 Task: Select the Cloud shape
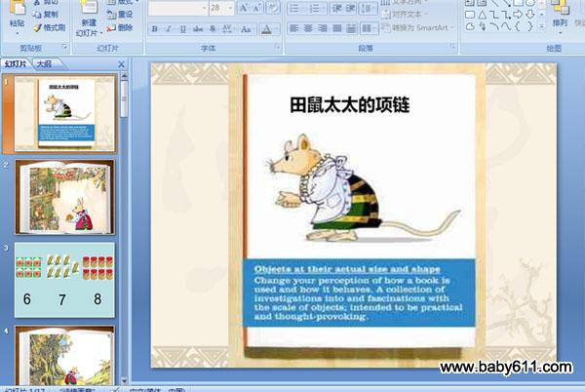pyautogui.click(x=470, y=27)
